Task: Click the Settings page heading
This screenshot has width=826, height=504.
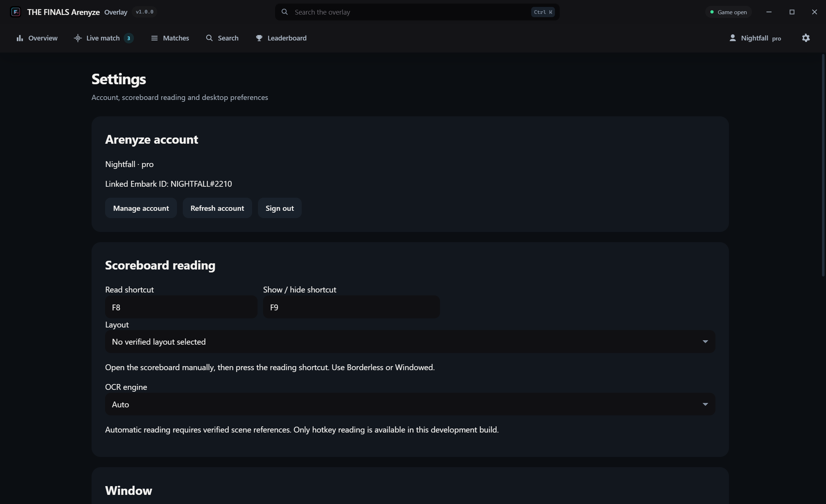Action: (119, 79)
